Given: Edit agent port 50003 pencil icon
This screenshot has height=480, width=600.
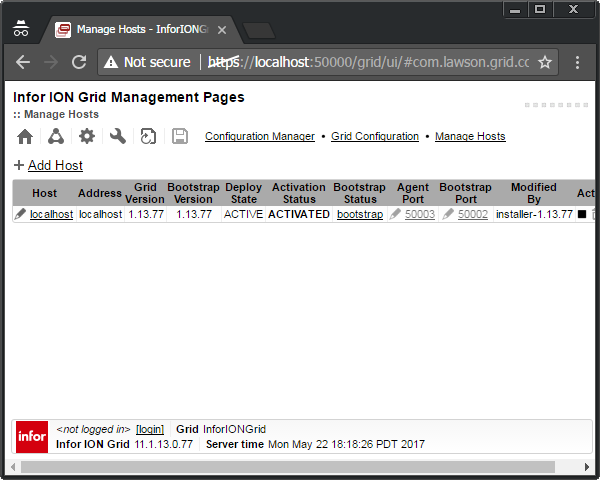Looking at the screenshot, I should pos(396,214).
